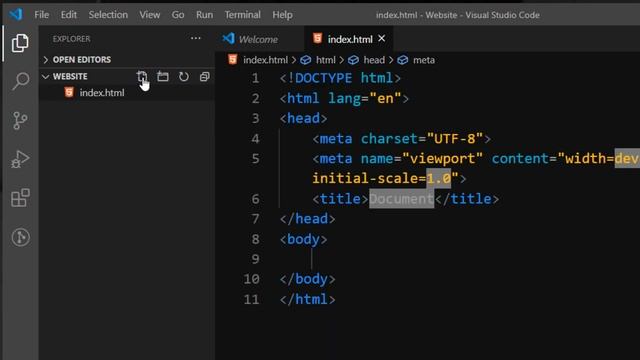Click the meta breadcrumb segment
Image resolution: width=640 pixels, height=360 pixels.
(x=424, y=60)
